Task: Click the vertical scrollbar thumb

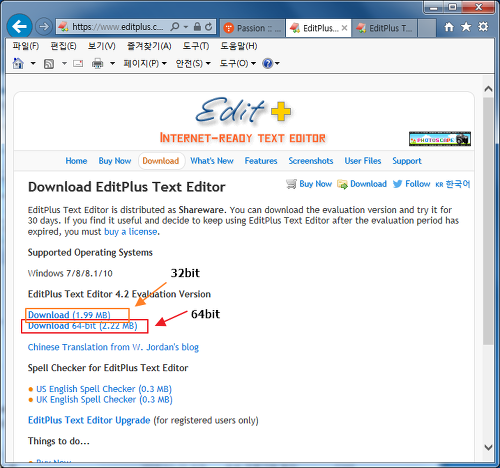Action: click(488, 221)
